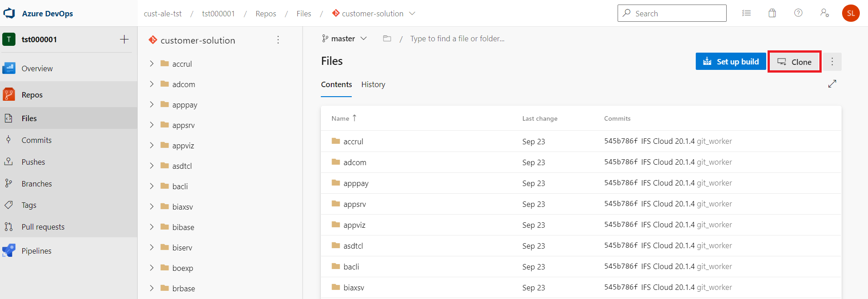This screenshot has height=299, width=868.
Task: Click the SL user avatar
Action: (x=850, y=13)
